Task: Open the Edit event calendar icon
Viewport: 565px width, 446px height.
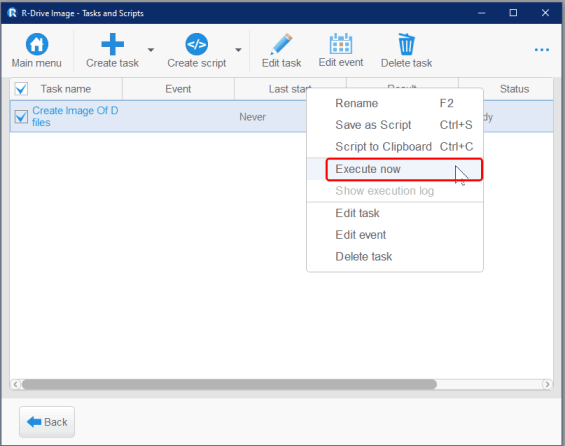Action: [341, 44]
